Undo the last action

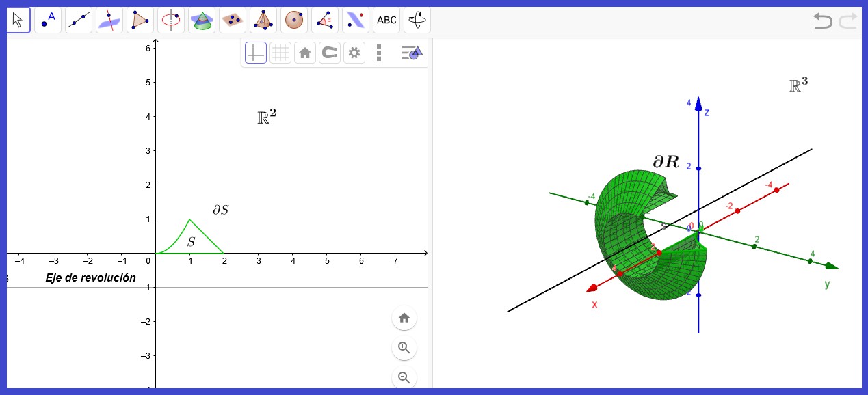(823, 21)
